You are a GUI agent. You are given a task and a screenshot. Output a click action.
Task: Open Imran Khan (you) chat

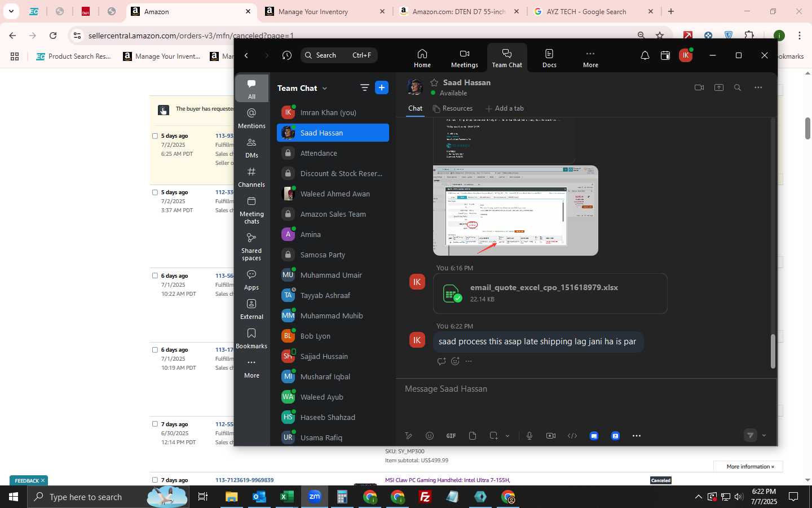333,112
